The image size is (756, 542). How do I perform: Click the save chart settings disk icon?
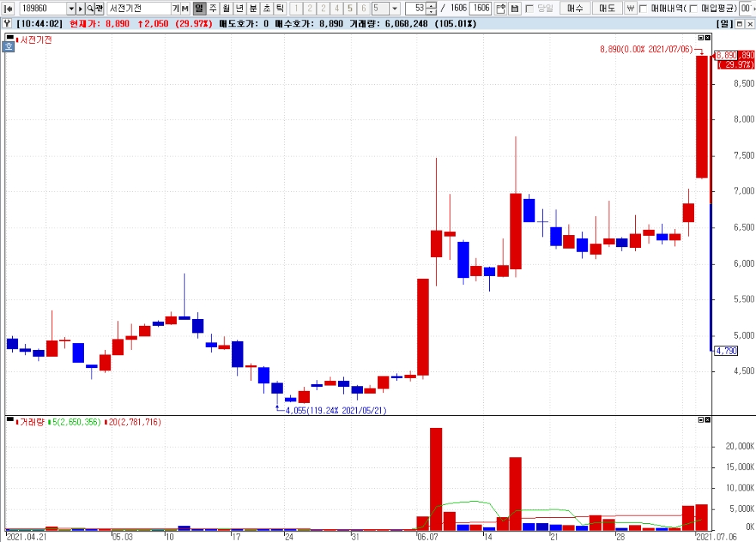[x=515, y=8]
